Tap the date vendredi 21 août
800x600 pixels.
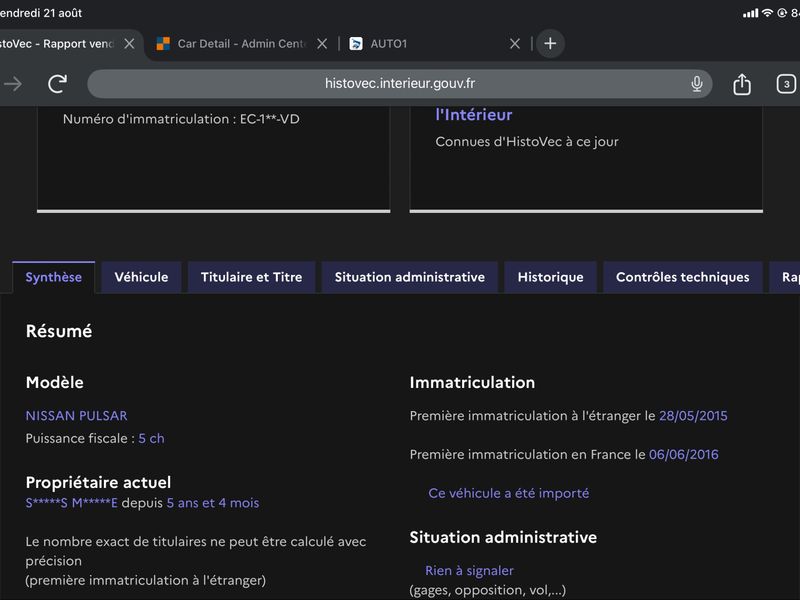[41, 13]
